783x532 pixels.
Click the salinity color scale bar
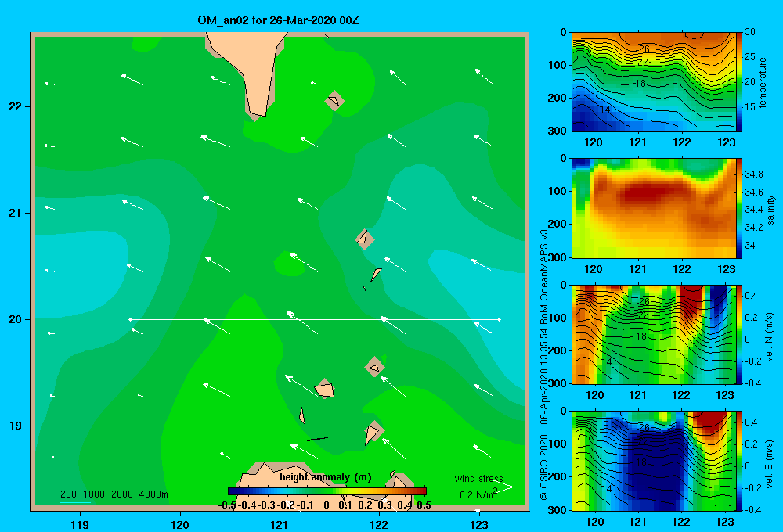(x=739, y=208)
